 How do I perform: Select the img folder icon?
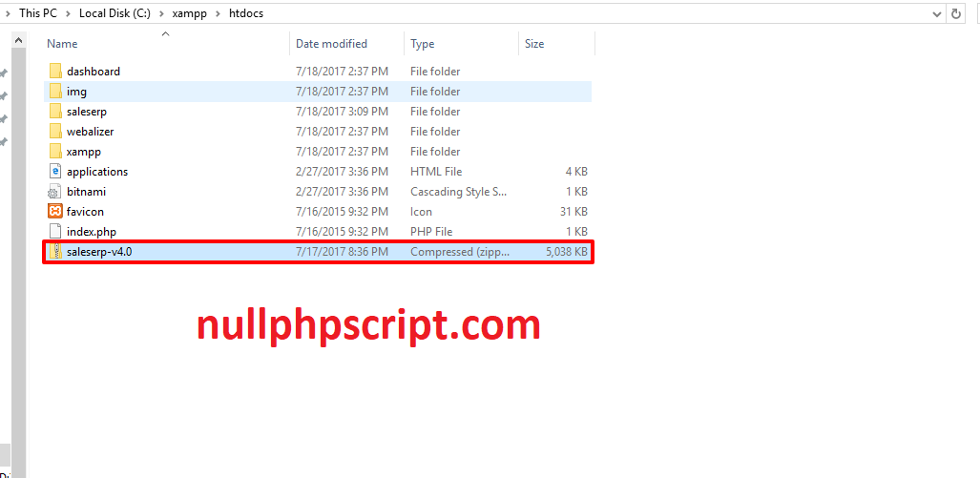(x=54, y=92)
